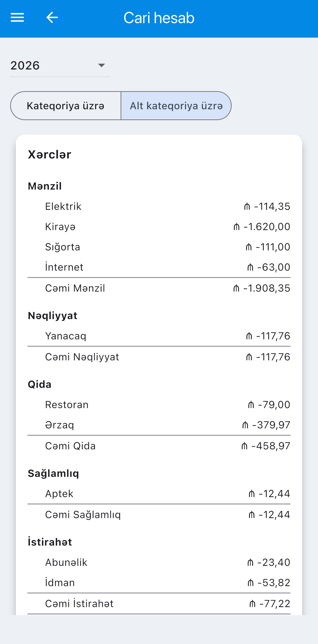Image resolution: width=318 pixels, height=644 pixels.
Task: Tap the Ərzaq expense line
Action: (159, 425)
